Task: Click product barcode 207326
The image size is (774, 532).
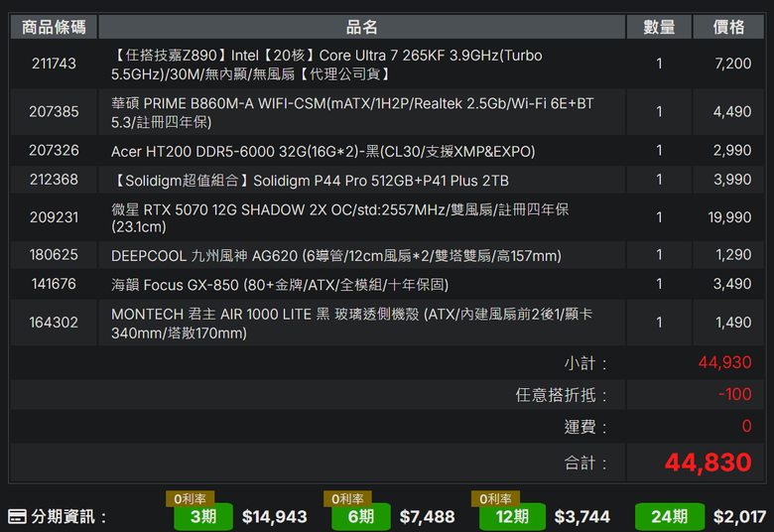Action: coord(54,150)
